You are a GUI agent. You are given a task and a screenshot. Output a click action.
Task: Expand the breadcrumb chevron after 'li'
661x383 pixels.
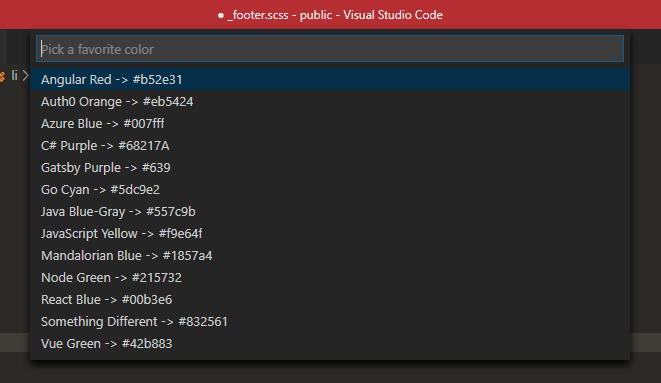point(25,76)
